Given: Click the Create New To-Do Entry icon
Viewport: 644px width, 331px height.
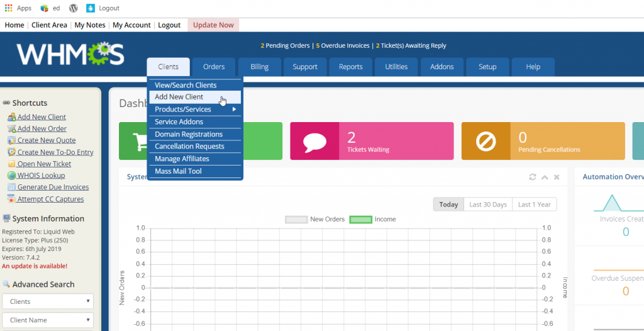Looking at the screenshot, I should (x=11, y=152).
